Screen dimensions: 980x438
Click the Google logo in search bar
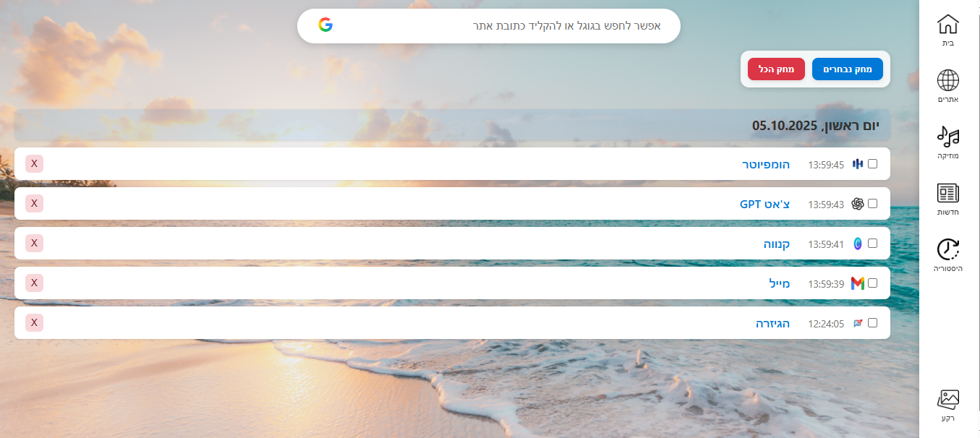tap(325, 25)
